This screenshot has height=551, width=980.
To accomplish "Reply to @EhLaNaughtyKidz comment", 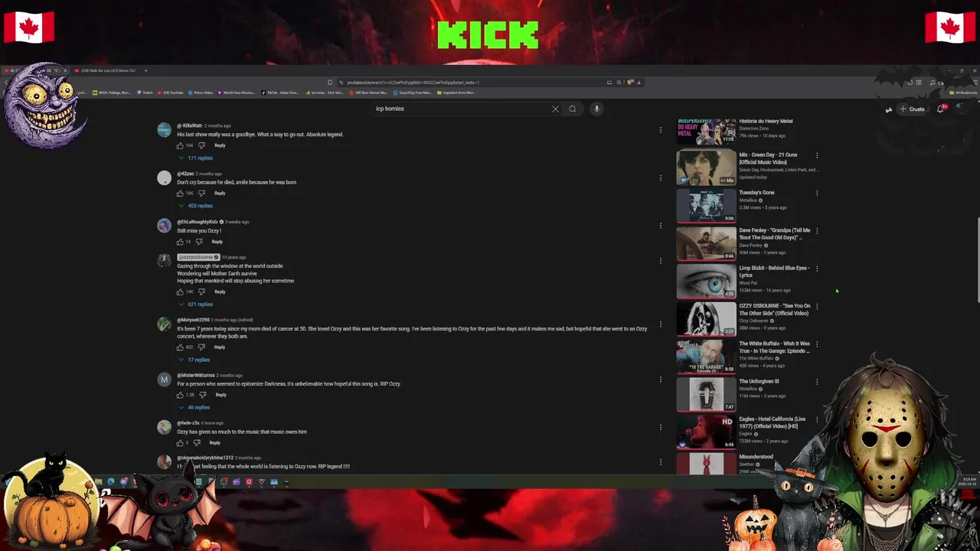I will pos(217,242).
